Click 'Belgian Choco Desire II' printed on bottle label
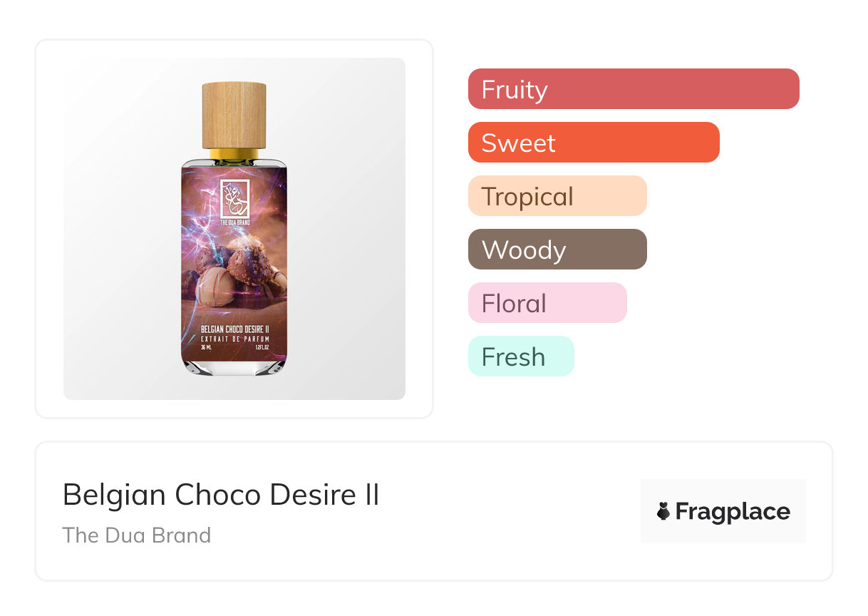Image resolution: width=868 pixels, height=616 pixels. tap(234, 330)
